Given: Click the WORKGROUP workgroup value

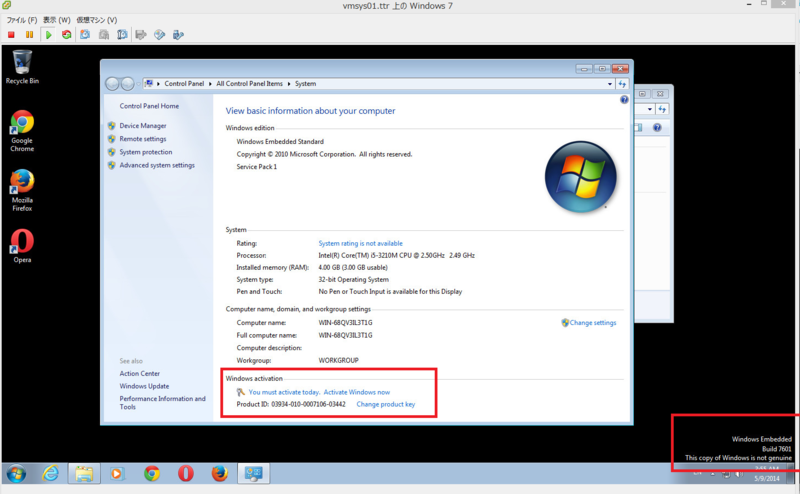Looking at the screenshot, I should click(338, 360).
